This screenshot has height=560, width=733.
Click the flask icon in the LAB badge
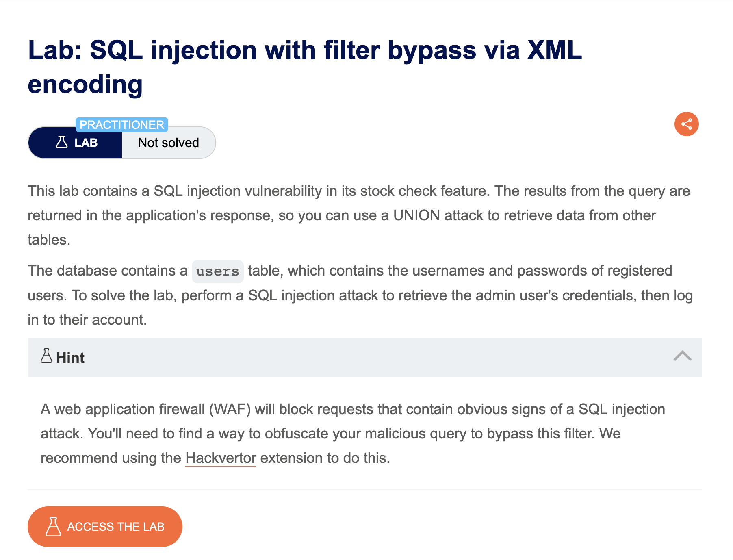pyautogui.click(x=62, y=142)
